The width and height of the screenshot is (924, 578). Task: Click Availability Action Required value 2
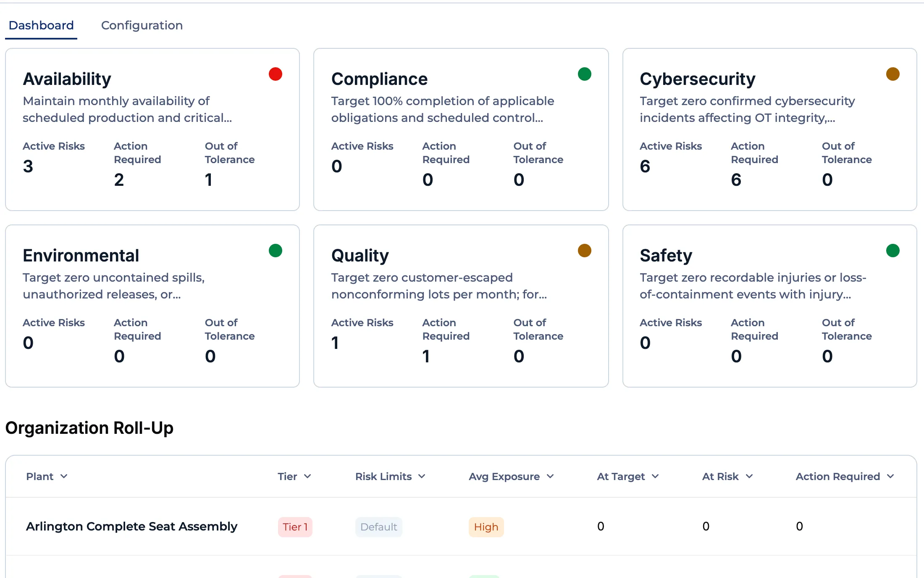click(119, 180)
